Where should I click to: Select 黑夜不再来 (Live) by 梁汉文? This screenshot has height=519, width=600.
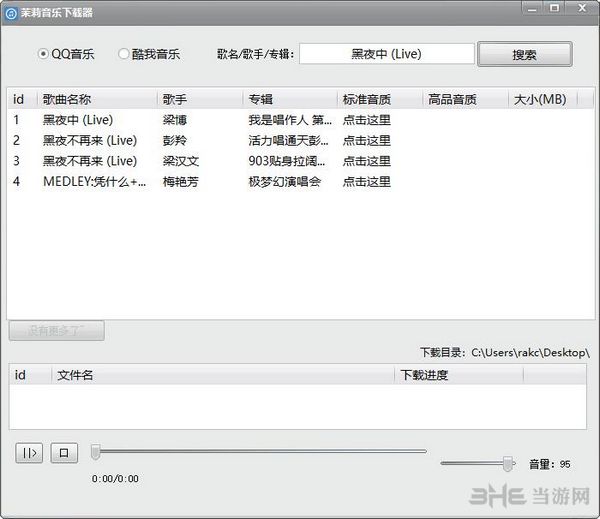click(x=90, y=161)
